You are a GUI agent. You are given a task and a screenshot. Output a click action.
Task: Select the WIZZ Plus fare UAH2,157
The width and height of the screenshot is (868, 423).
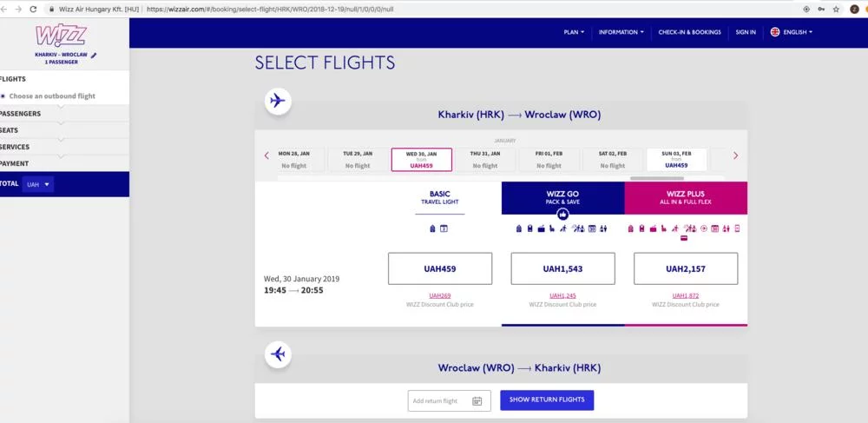pos(686,268)
